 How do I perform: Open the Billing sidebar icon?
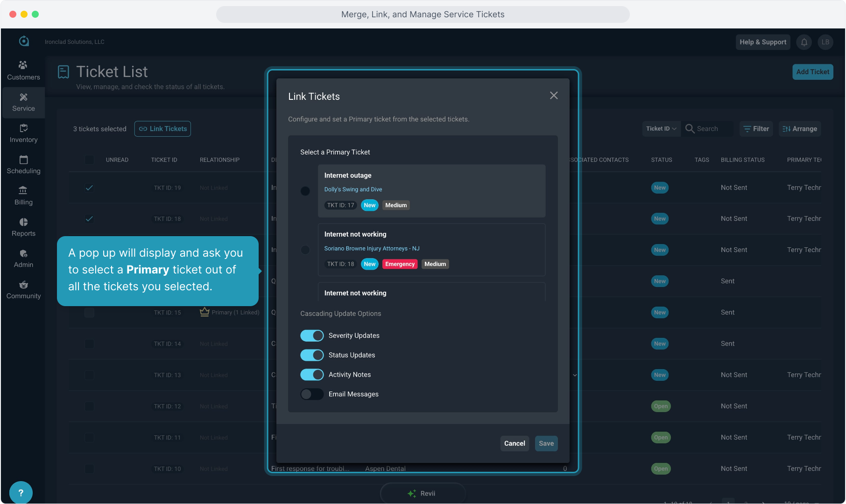point(23,190)
